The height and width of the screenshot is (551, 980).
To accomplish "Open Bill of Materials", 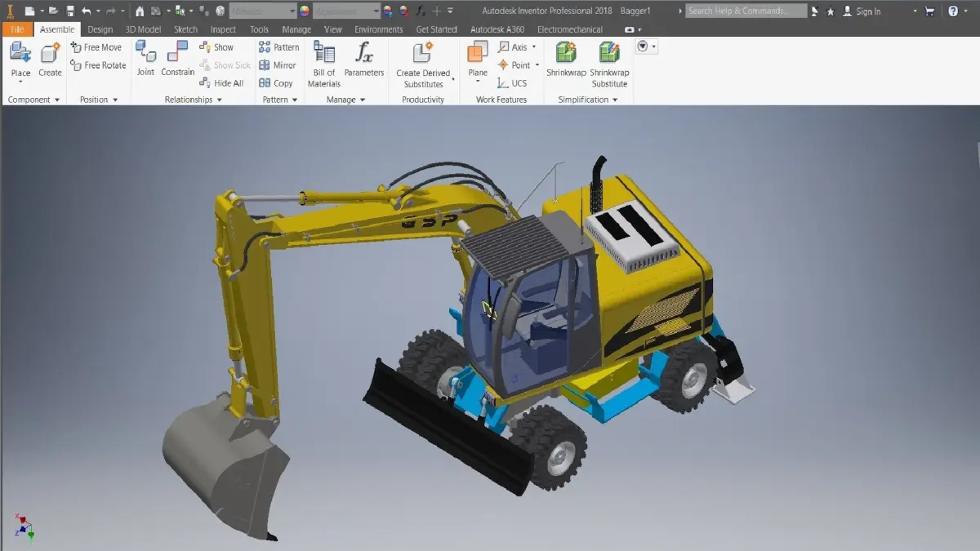I will [x=324, y=64].
